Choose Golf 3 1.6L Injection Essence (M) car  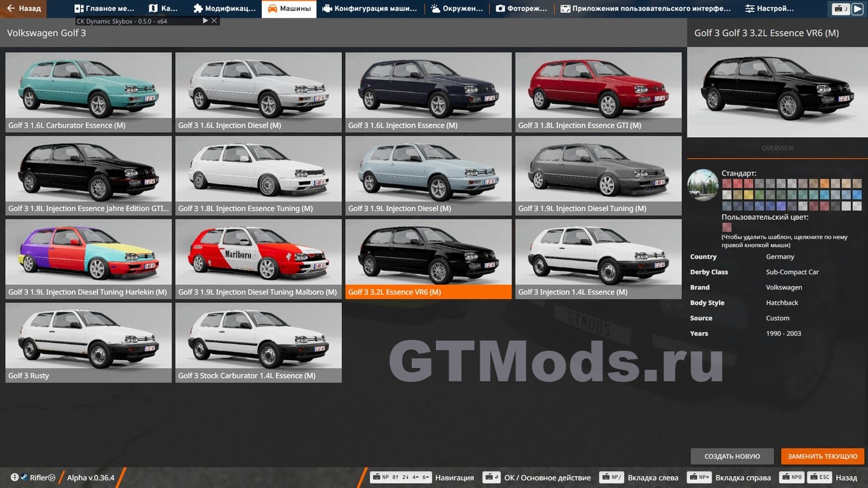tap(428, 92)
